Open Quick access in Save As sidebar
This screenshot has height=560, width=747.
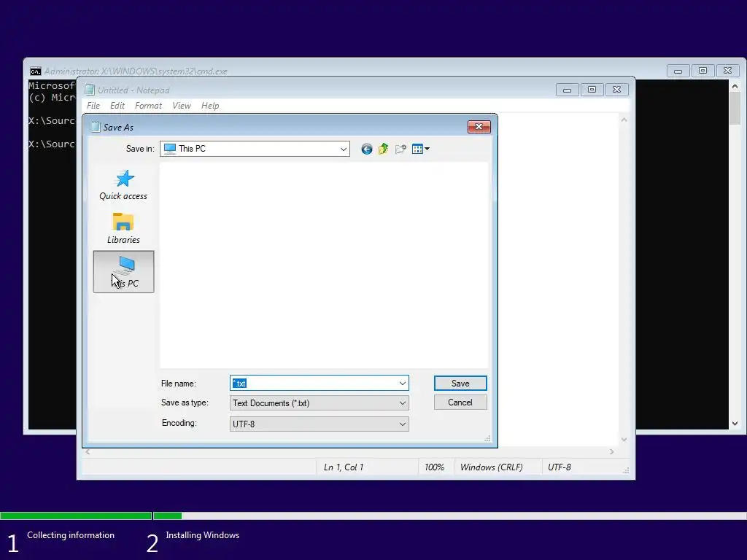click(x=123, y=185)
